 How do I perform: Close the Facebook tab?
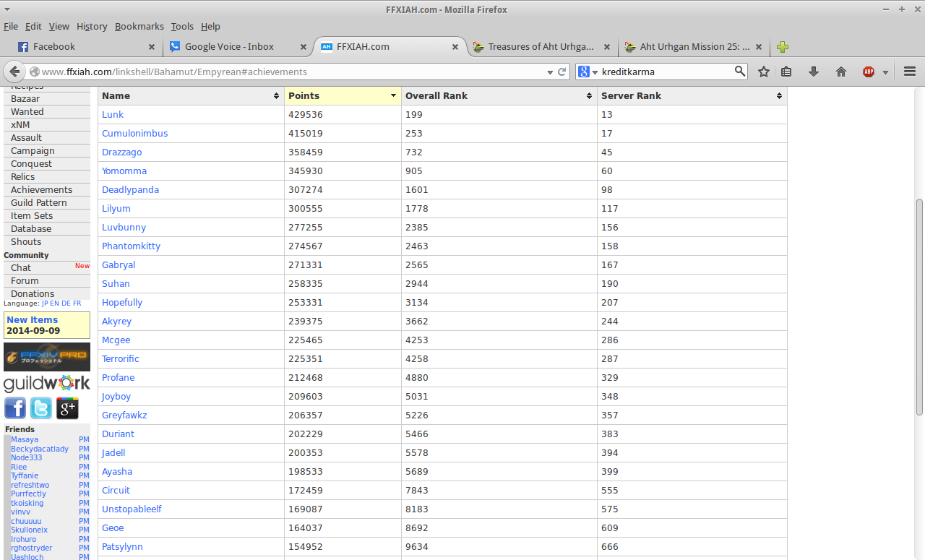(152, 47)
